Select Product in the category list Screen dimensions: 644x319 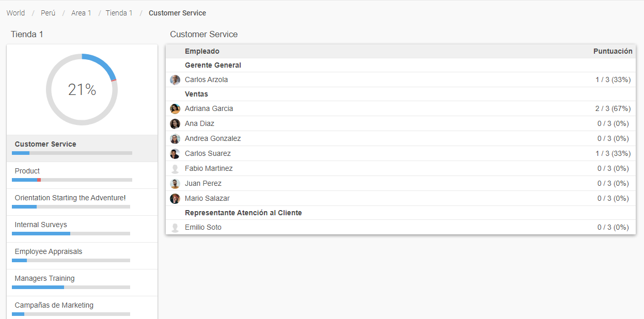[27, 171]
